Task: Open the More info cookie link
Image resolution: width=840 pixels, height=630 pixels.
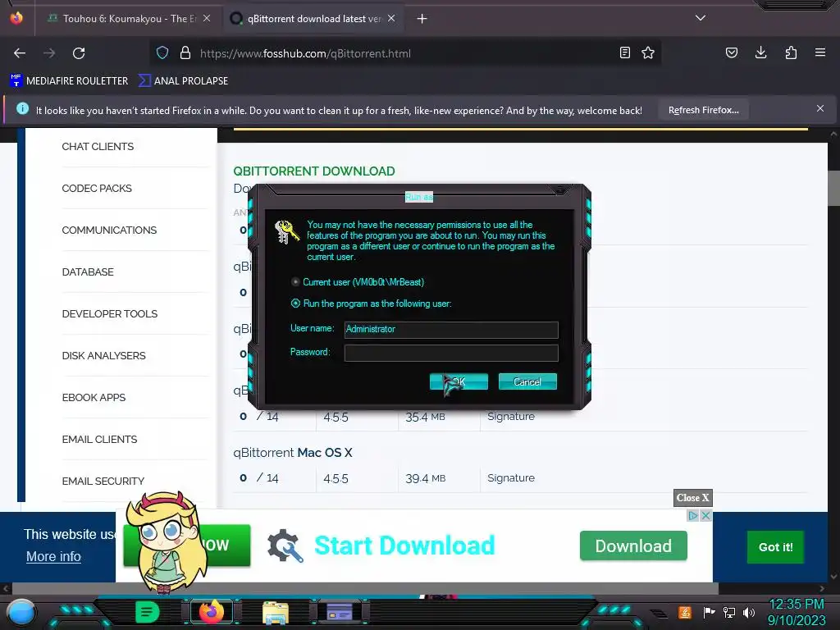Action: pyautogui.click(x=53, y=557)
